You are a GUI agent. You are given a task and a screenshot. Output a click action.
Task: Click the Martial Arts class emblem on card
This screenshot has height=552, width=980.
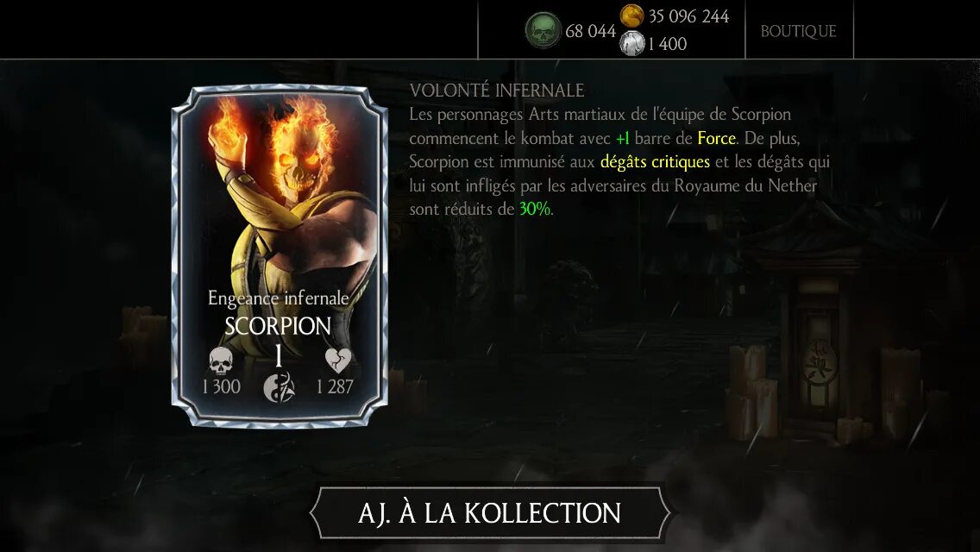click(279, 387)
